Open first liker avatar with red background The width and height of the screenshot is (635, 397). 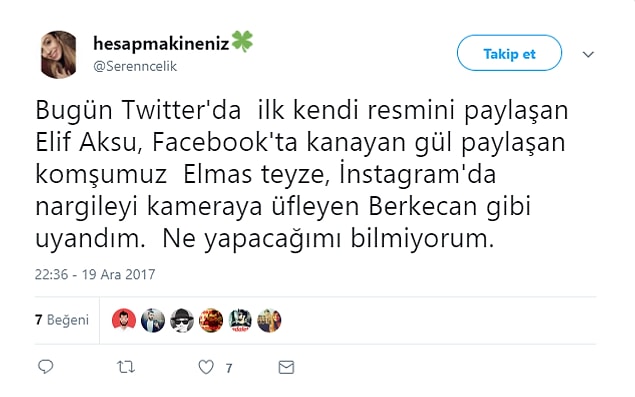124,320
